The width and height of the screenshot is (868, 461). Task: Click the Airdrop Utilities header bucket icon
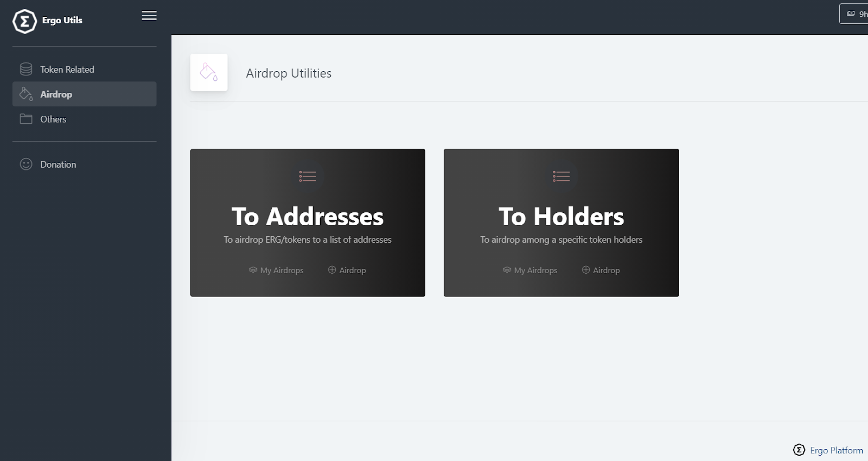(209, 72)
